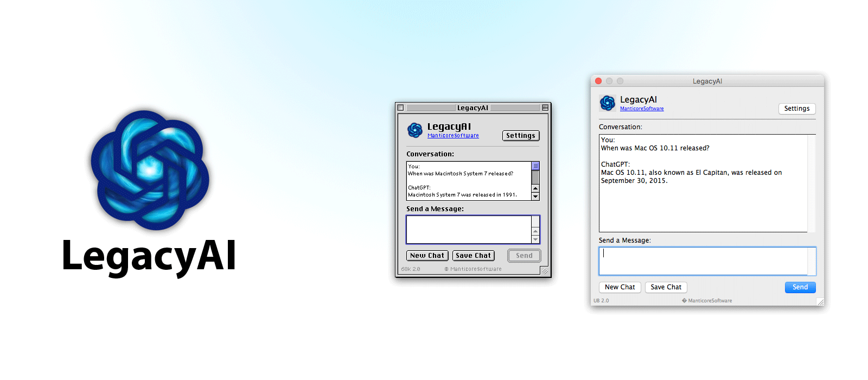Click the LegacyAI icon in the classic window
The height and width of the screenshot is (380, 868).
click(415, 130)
